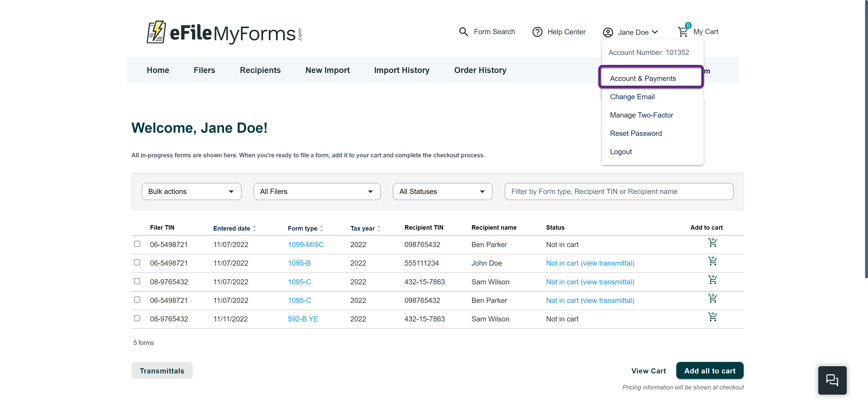This screenshot has width=868, height=413.
Task: Add Ben Parker 1099-MISC form to cart
Action: (712, 243)
